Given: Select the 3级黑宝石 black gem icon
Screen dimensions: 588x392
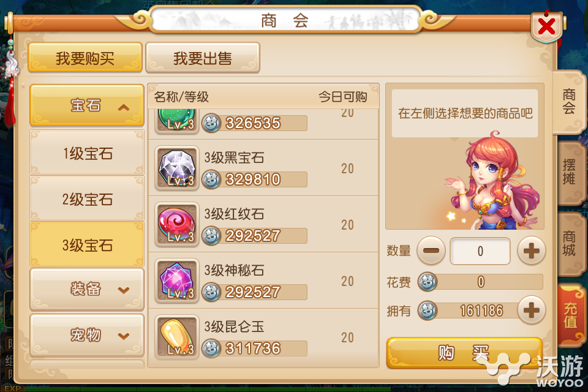Looking at the screenshot, I should [176, 168].
